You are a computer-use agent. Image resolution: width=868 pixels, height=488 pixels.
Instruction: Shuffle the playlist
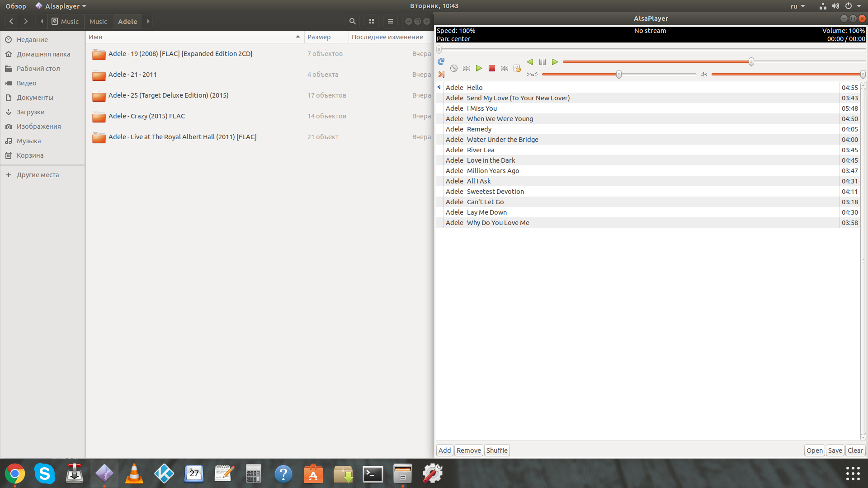tap(497, 450)
